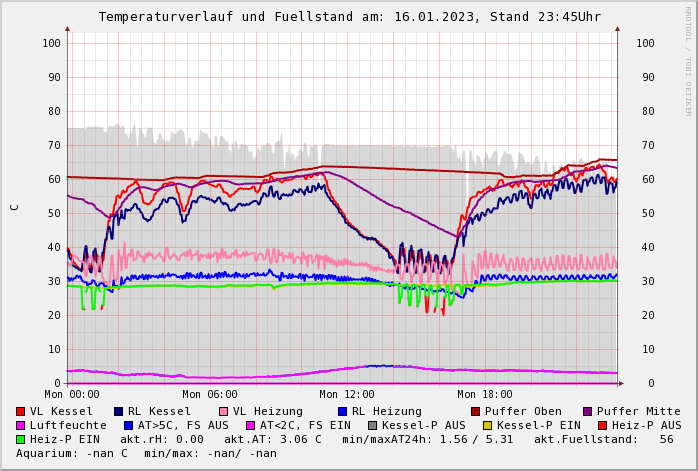Image resolution: width=698 pixels, height=471 pixels.
Task: Click the dark blue RL Kessel legend swatch
Action: coord(119,412)
